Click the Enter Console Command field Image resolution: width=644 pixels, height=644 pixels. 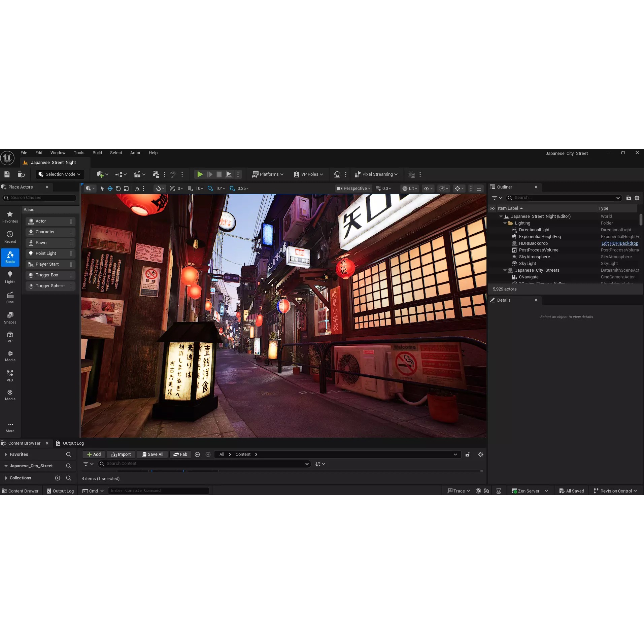pyautogui.click(x=158, y=490)
